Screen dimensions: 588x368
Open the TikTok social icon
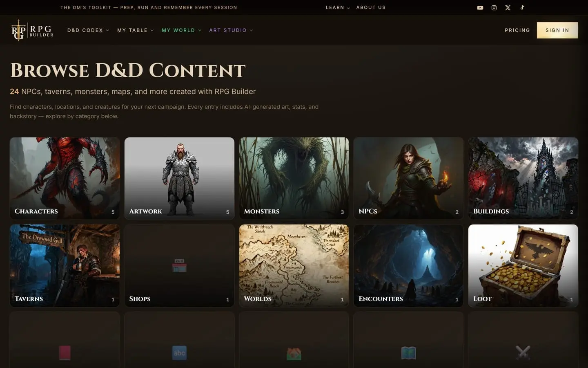522,7
